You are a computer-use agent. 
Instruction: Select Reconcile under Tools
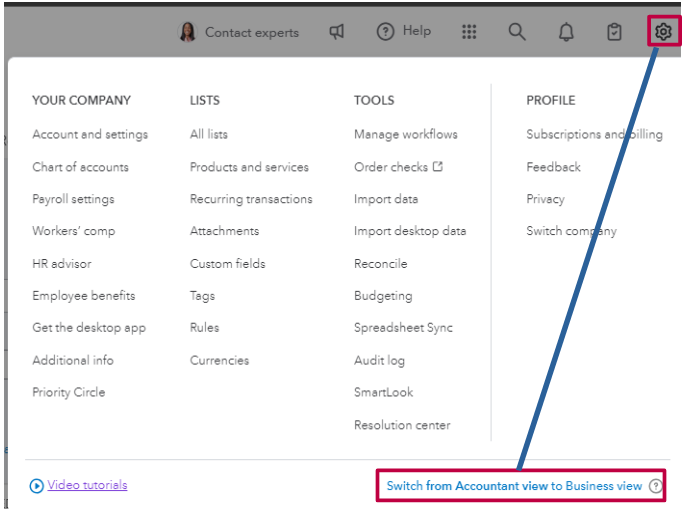point(380,264)
